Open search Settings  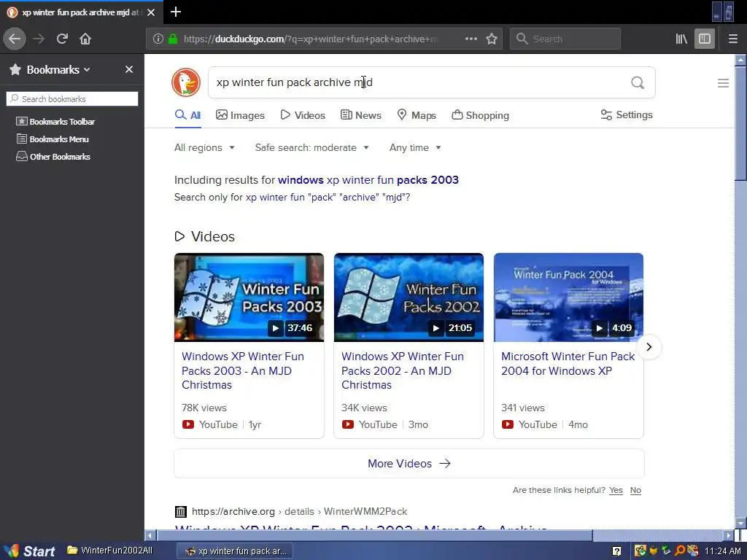(627, 114)
